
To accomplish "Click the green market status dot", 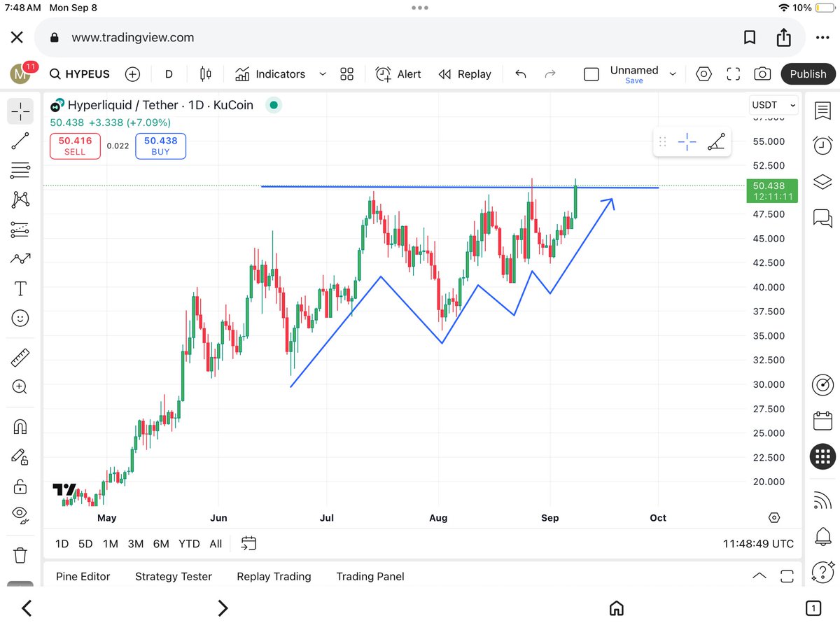I will pos(274,105).
